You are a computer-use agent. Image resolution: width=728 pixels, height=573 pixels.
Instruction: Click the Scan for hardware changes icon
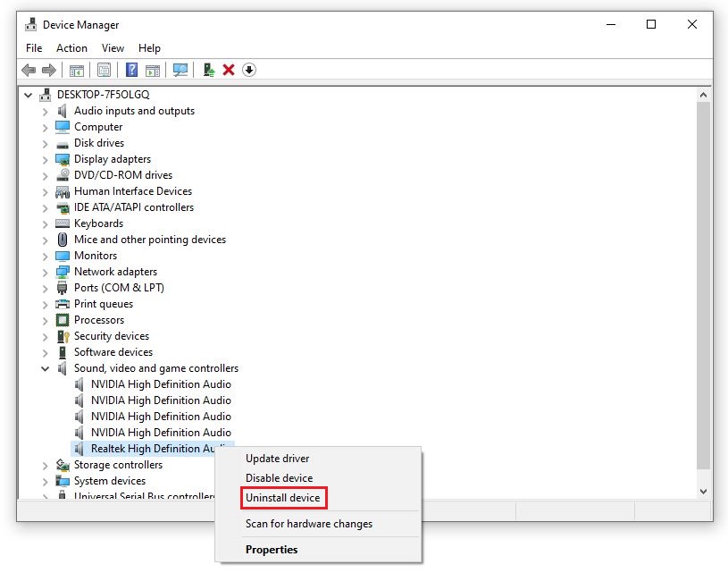point(180,70)
